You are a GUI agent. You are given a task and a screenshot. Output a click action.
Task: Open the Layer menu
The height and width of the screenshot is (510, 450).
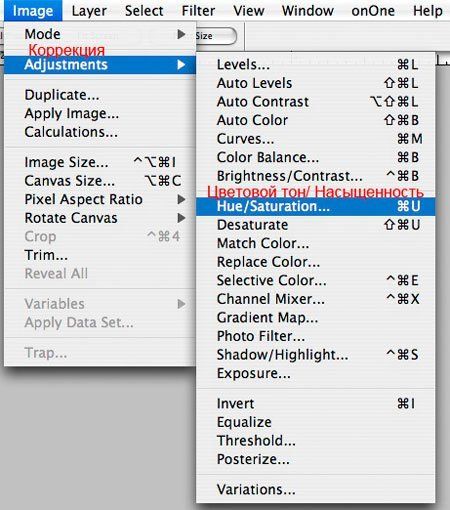click(x=89, y=11)
